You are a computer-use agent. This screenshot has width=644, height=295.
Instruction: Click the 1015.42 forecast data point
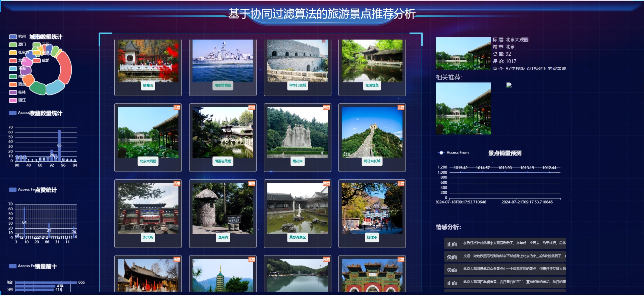(x=461, y=172)
